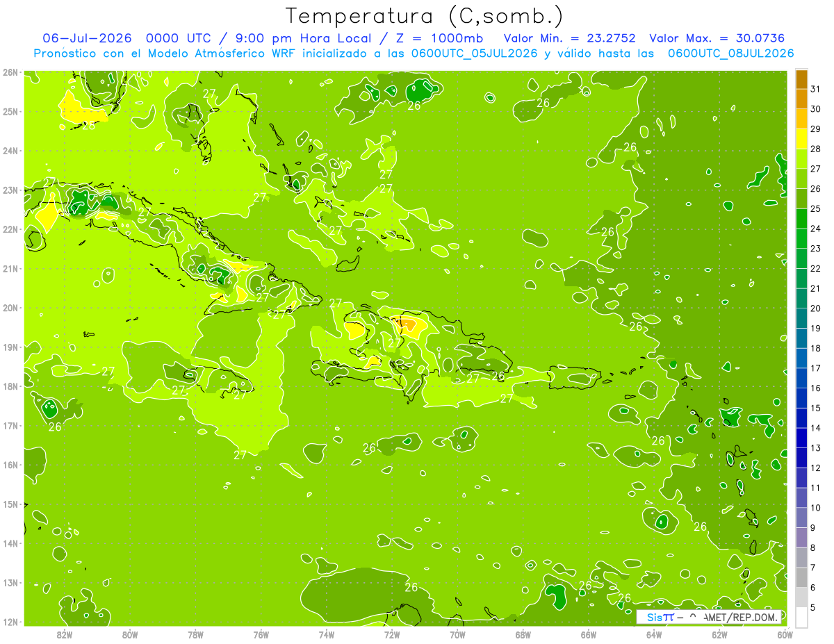Click the brown legend swatch above 31
Screen dimensions: 834x644
(801, 80)
